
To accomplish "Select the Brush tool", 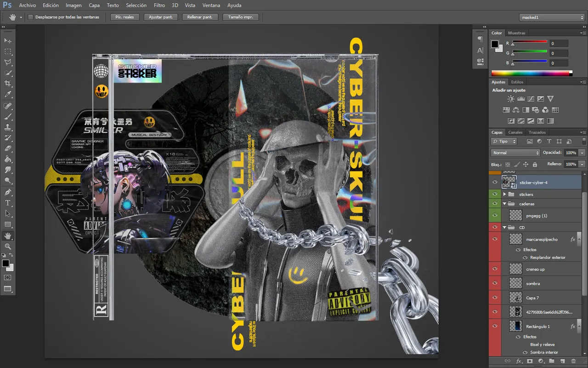I will 8,117.
